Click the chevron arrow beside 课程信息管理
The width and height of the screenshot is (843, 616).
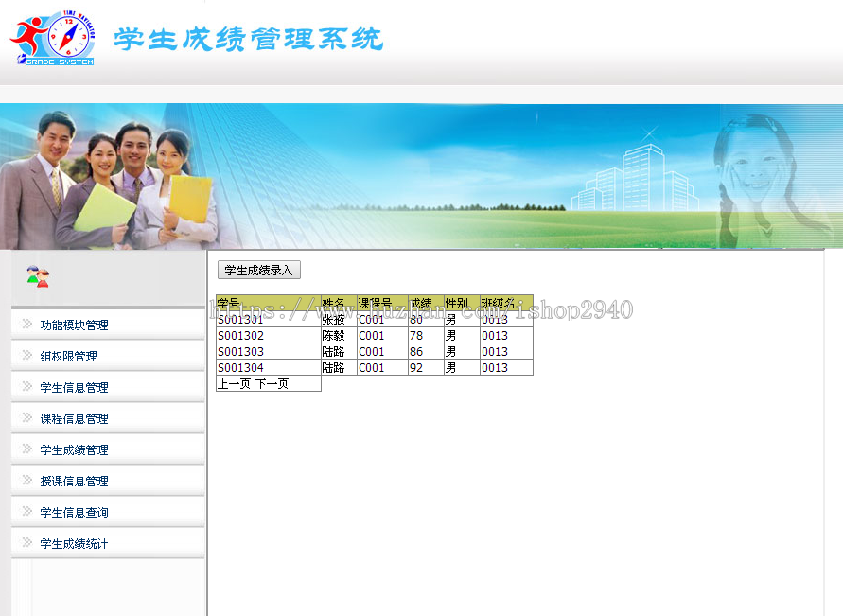click(26, 417)
